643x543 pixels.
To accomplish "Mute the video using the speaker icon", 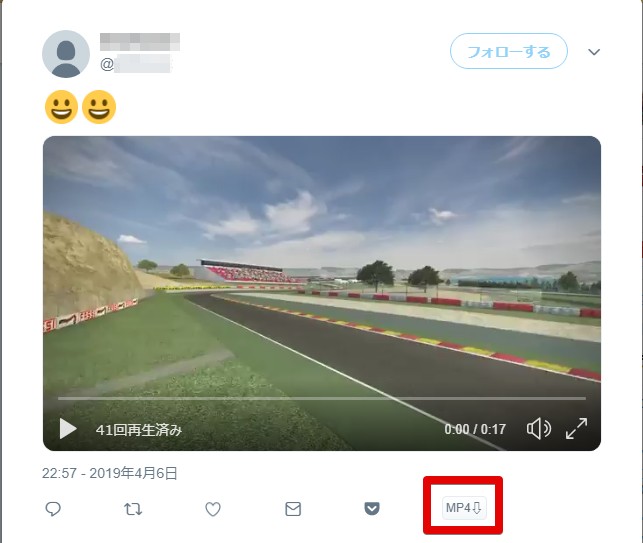I will (x=538, y=429).
